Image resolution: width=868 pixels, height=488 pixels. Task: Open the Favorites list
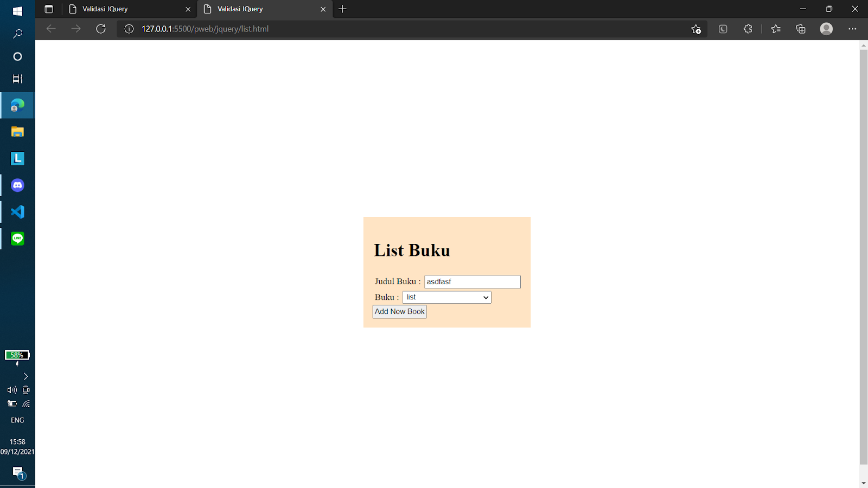coord(776,29)
